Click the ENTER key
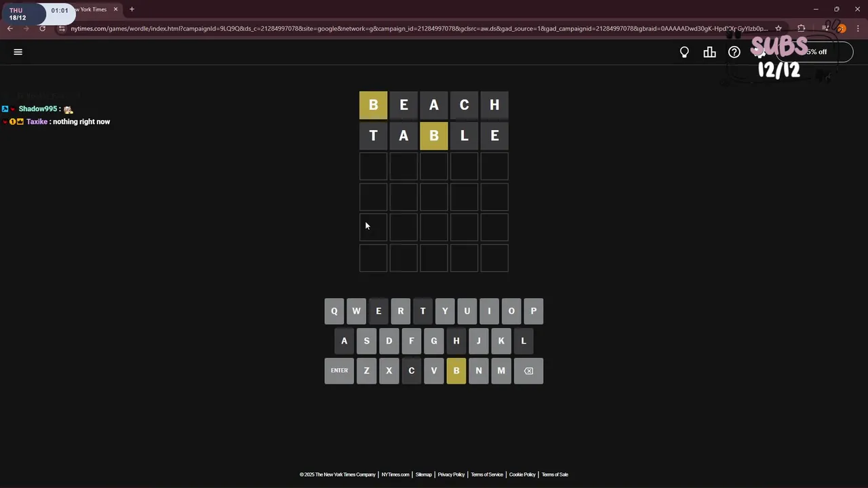Image resolution: width=868 pixels, height=488 pixels. [x=339, y=371]
